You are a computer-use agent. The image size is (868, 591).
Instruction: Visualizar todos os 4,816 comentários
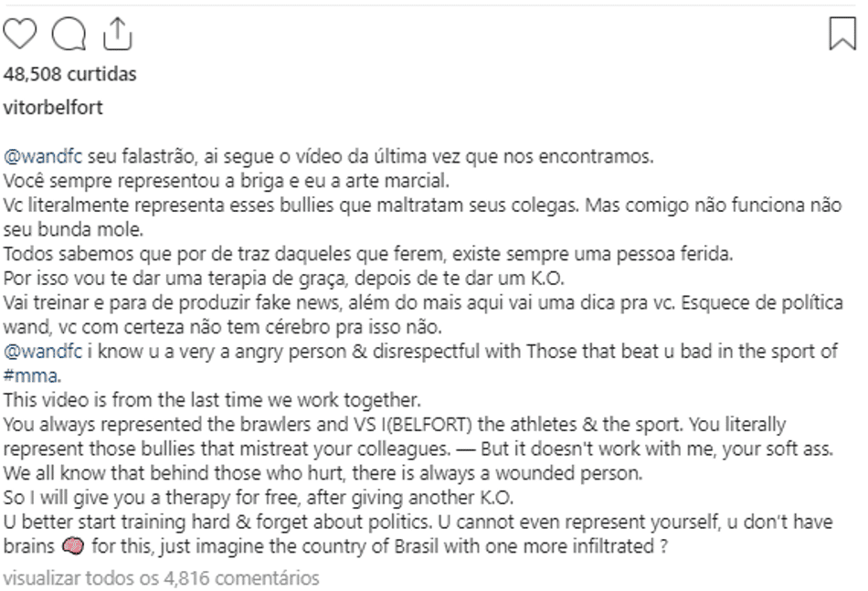(x=161, y=577)
